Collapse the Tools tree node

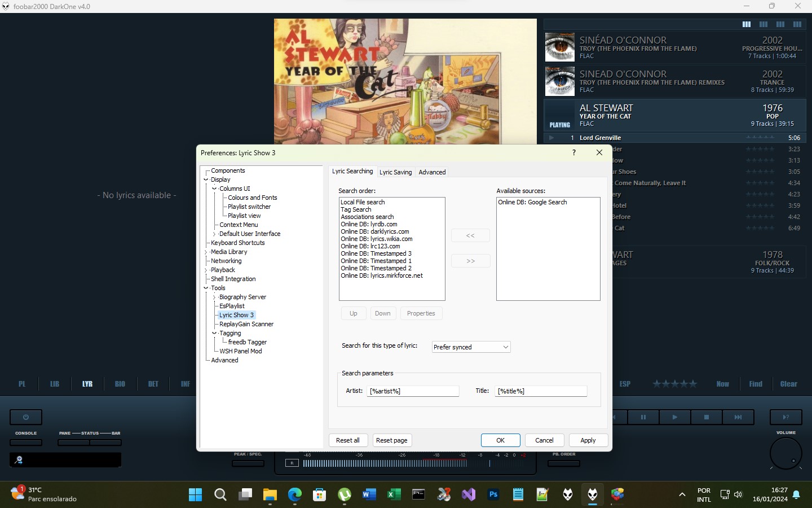pos(206,288)
